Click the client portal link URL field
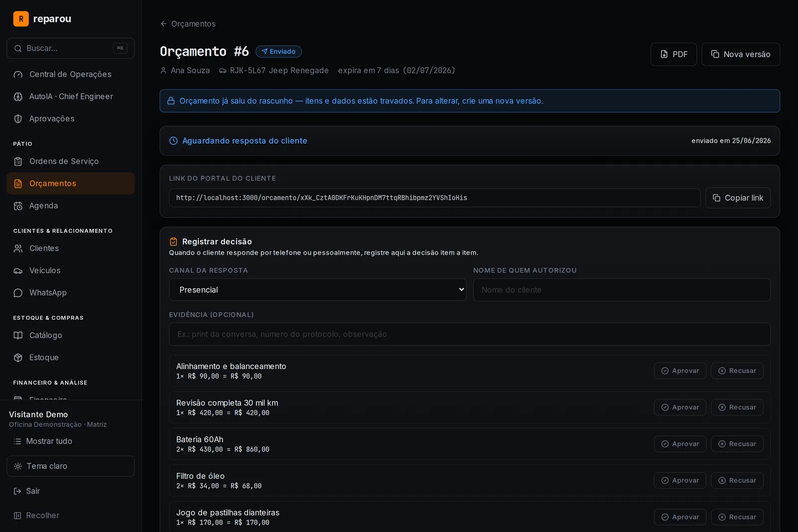Viewport: 798px width, 532px height. 435,198
